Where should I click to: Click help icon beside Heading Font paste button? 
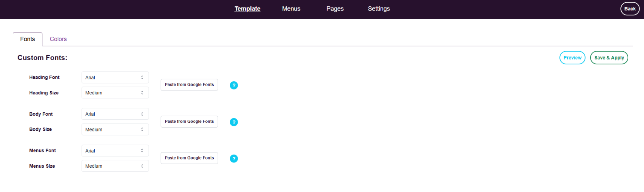234,85
